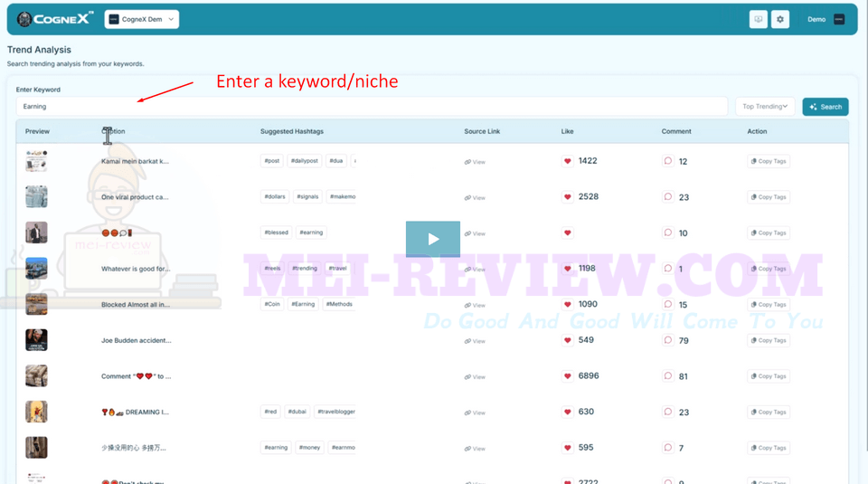Select the #dailypost hashtag
868x484 pixels.
[x=305, y=161]
